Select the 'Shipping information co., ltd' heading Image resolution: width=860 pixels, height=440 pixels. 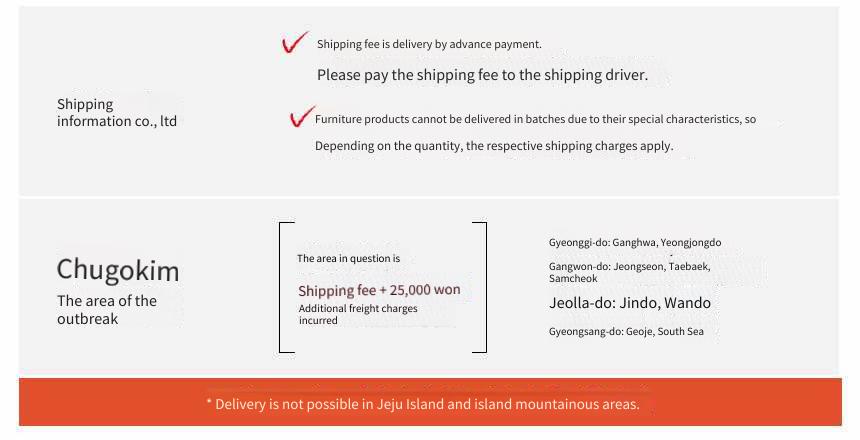click(x=117, y=112)
